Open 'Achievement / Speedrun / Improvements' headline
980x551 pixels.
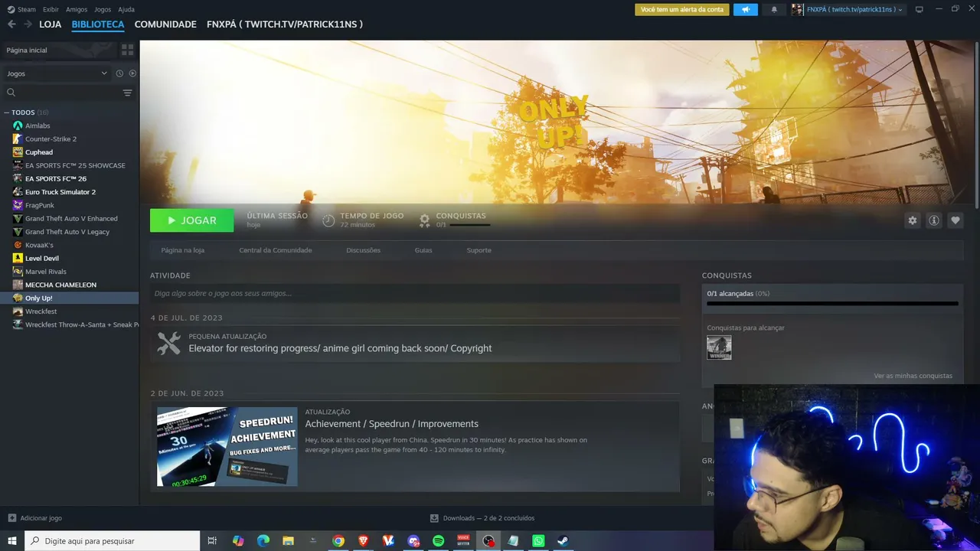[392, 424]
